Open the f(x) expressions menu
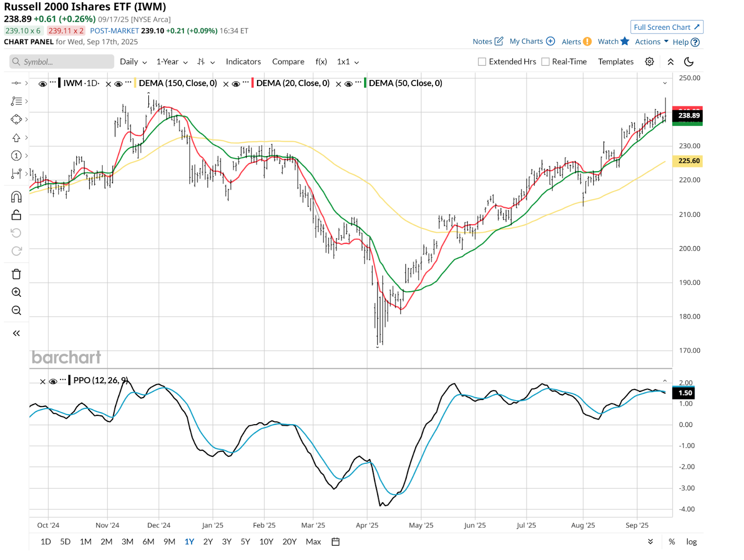 click(x=321, y=61)
